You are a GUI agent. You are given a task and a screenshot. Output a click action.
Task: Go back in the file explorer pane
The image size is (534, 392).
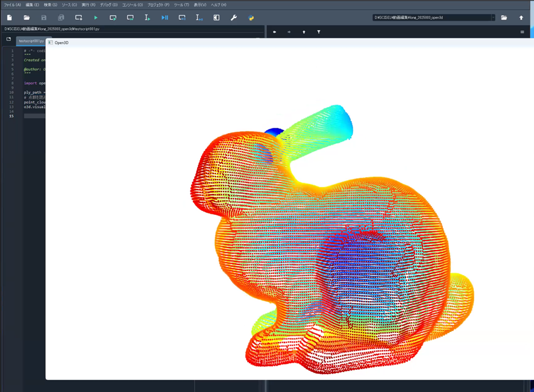tap(274, 32)
